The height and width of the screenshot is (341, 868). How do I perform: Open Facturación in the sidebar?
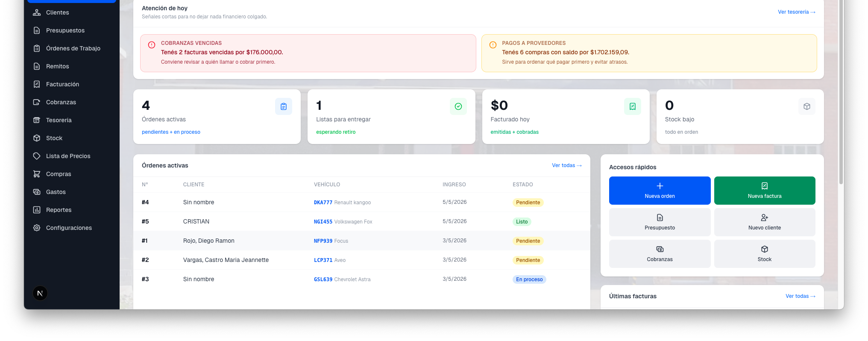point(72,84)
